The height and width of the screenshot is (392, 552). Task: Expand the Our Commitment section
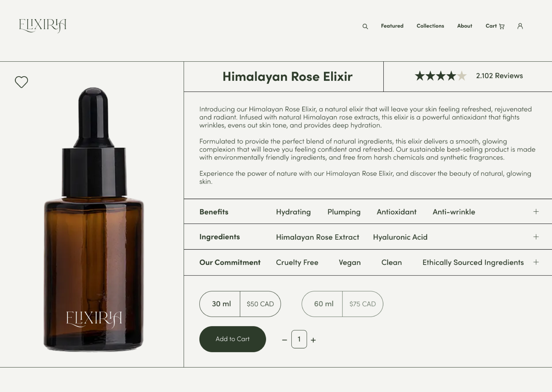[x=536, y=262]
